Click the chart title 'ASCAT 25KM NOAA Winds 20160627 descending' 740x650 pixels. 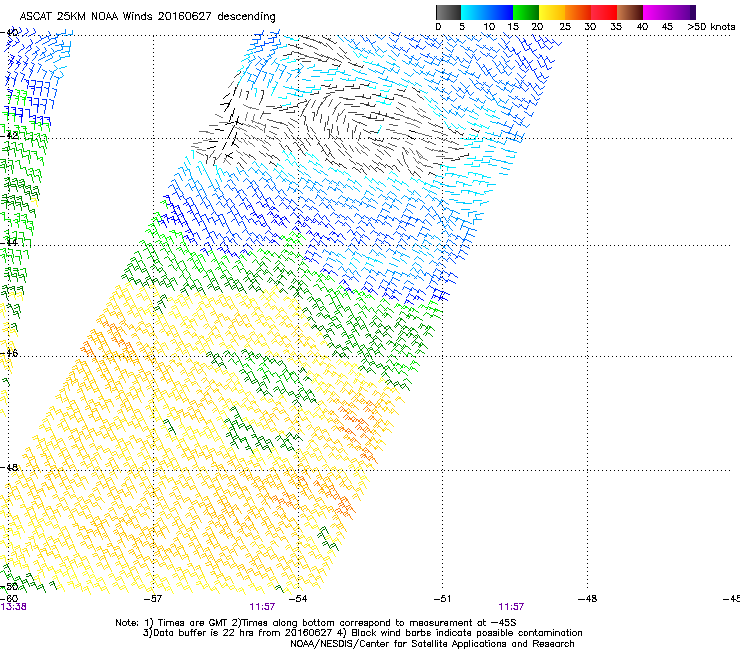147,16
